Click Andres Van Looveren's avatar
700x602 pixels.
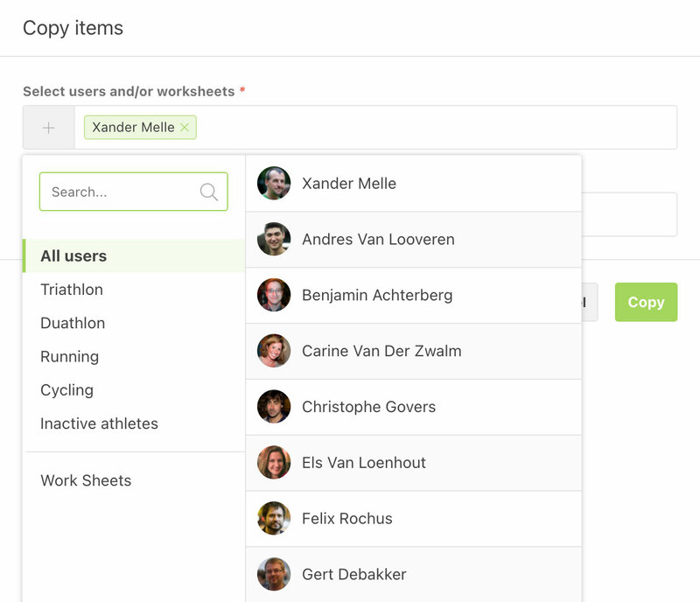point(274,239)
